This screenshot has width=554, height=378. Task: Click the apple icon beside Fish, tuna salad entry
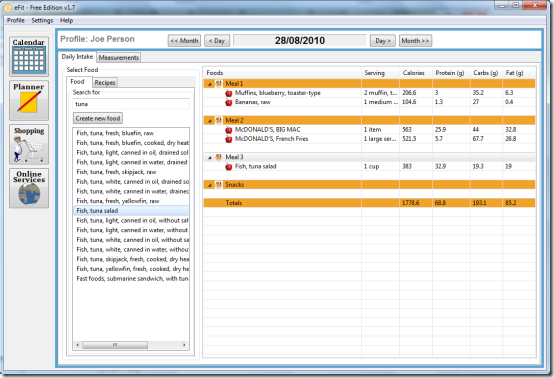(x=229, y=166)
